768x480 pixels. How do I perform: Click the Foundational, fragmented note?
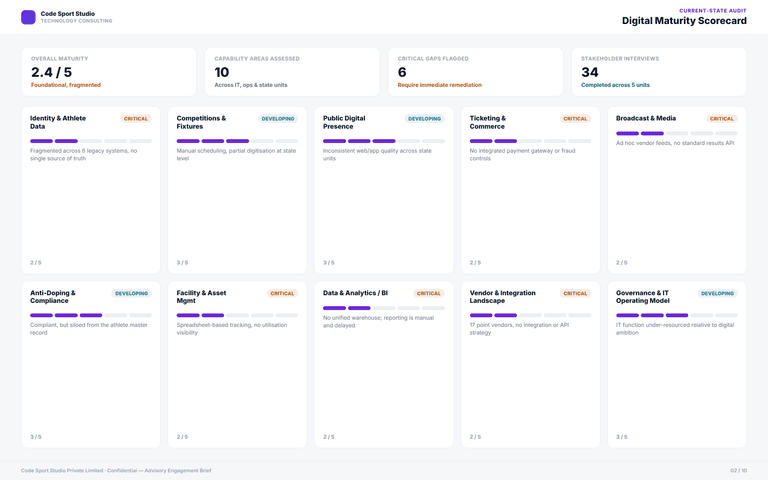tap(66, 85)
